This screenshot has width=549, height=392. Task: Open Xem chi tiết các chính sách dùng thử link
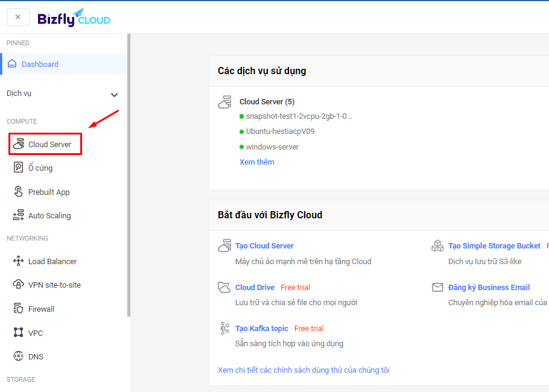[x=303, y=370]
